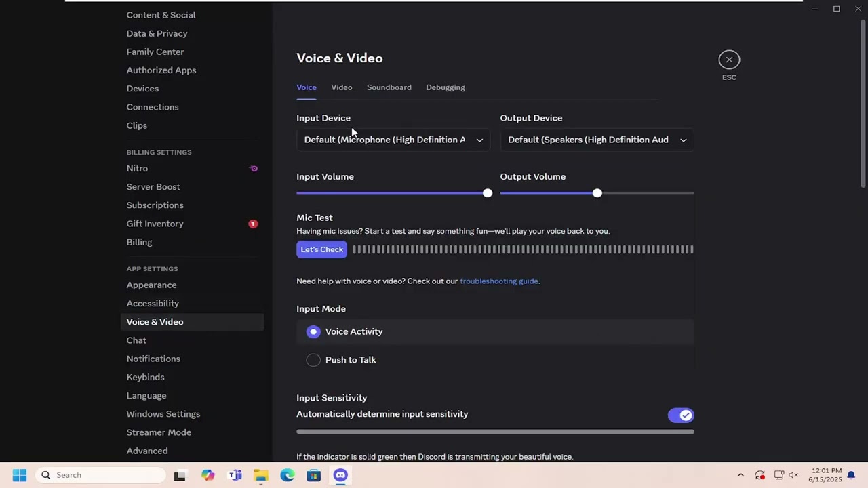Select the Push to Talk radio button

pyautogui.click(x=313, y=360)
